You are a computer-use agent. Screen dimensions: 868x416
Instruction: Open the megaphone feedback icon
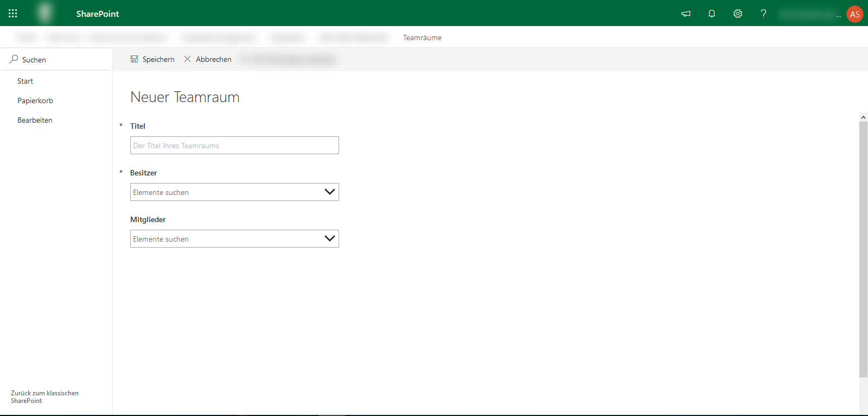tap(686, 14)
